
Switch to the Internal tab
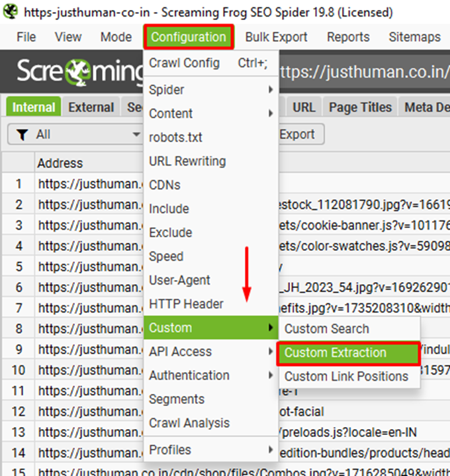click(x=34, y=107)
